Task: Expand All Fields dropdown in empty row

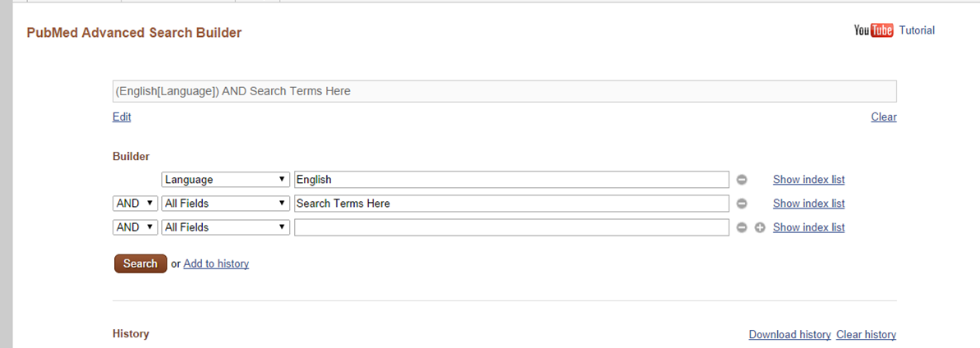Action: tap(225, 227)
